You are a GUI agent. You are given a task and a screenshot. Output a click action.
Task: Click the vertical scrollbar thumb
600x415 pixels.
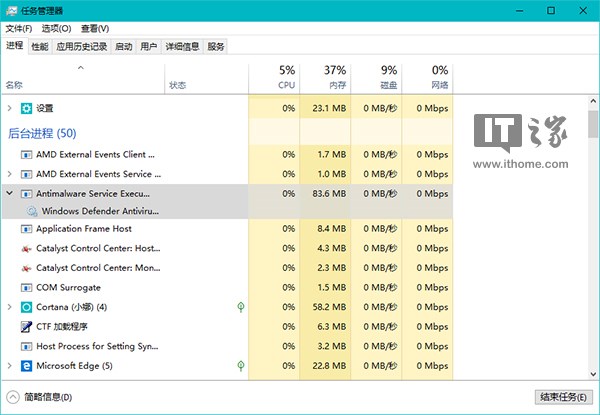pyautogui.click(x=593, y=124)
